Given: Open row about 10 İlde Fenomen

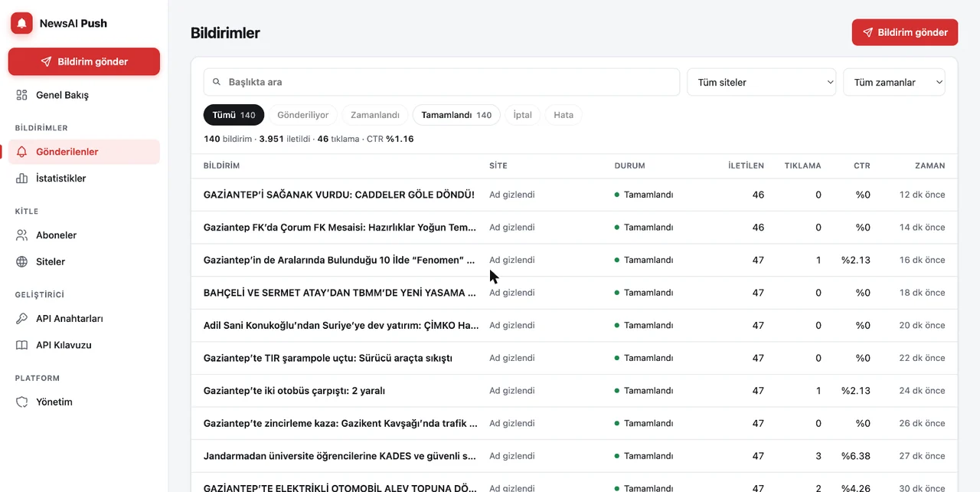Looking at the screenshot, I should (x=574, y=260).
